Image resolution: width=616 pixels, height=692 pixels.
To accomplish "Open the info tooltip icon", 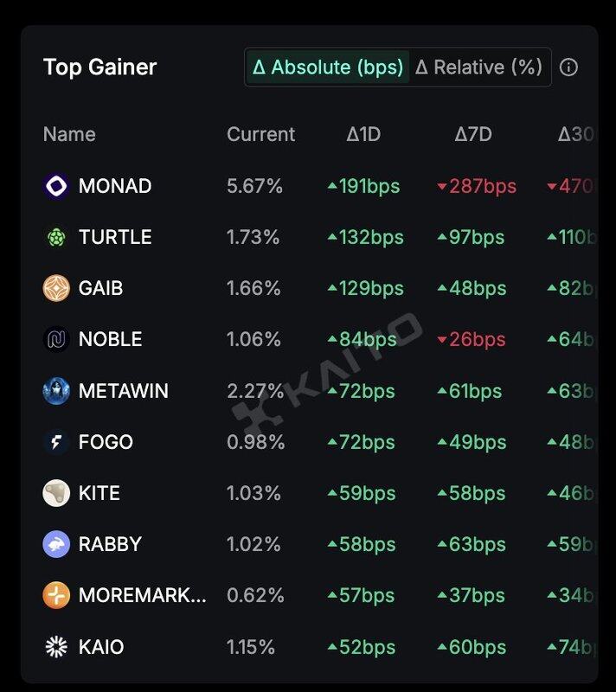I will pos(568,67).
